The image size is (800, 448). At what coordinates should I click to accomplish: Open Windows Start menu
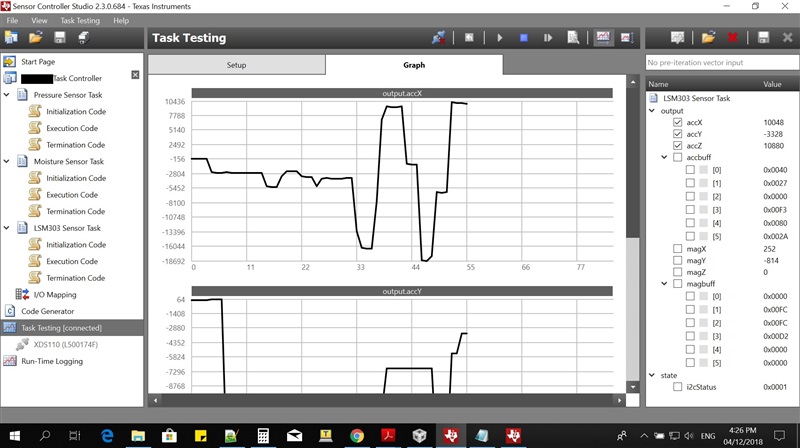click(x=14, y=436)
